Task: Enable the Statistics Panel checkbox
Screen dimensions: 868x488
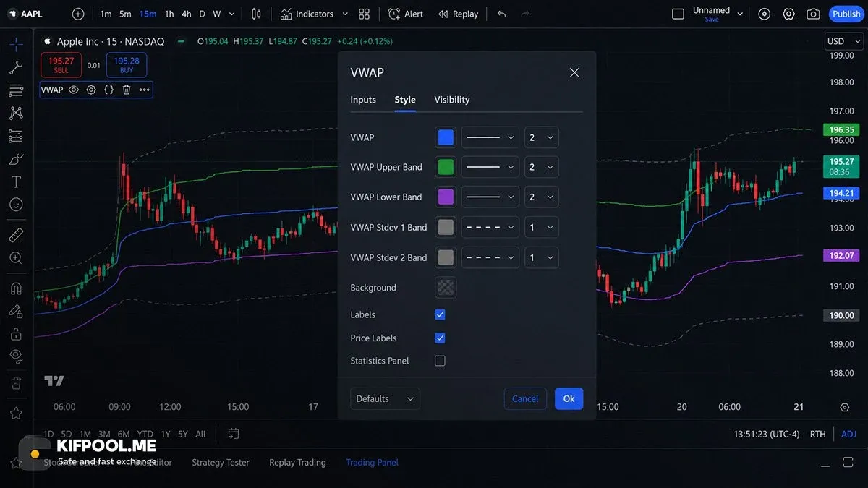Action: click(x=440, y=361)
